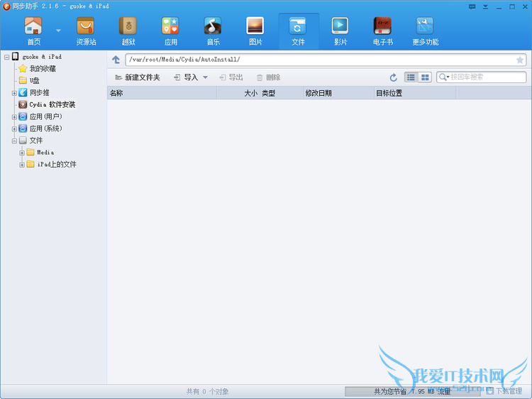Collapse the guoke & iPad device node
Viewport: 532px width, 399px height.
pos(7,57)
